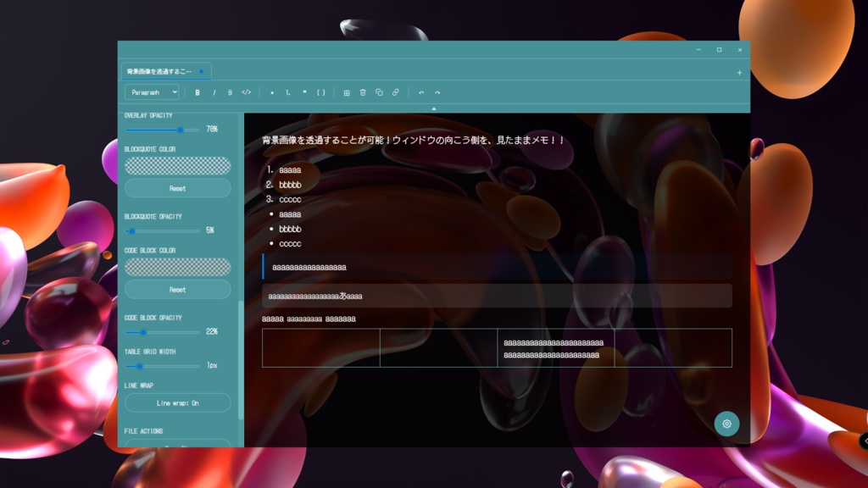The image size is (868, 488).
Task: Click the table cell containing 'aaaa' text
Action: tap(556, 348)
